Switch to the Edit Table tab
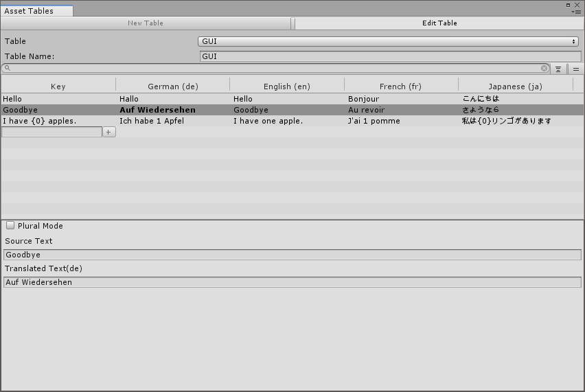The height and width of the screenshot is (392, 585). tap(439, 23)
